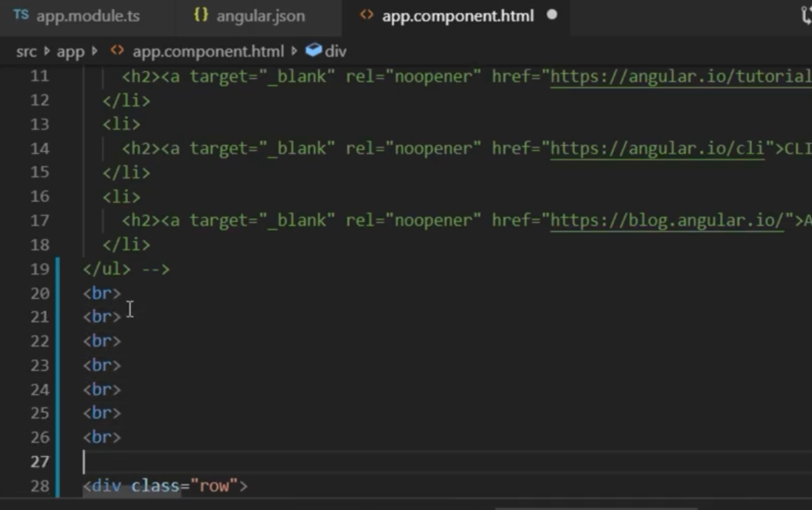This screenshot has width=812, height=510.
Task: Open the angular.json tab
Action: coord(249,16)
